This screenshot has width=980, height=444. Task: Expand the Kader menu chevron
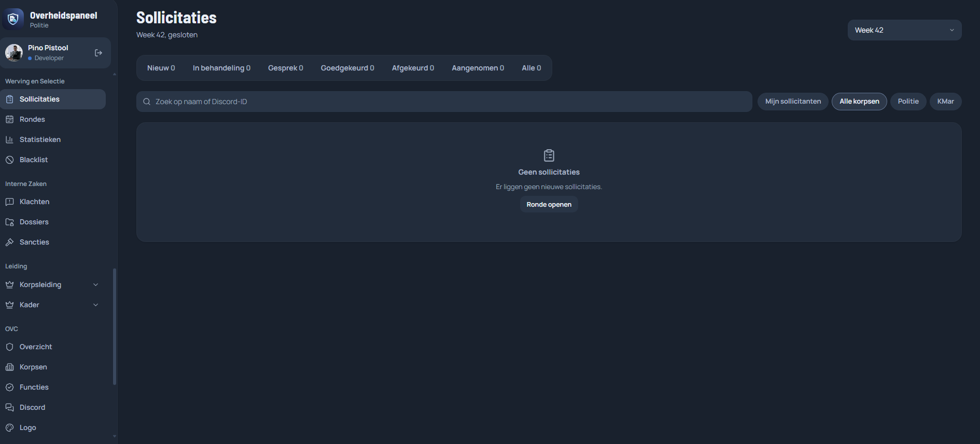pyautogui.click(x=95, y=305)
